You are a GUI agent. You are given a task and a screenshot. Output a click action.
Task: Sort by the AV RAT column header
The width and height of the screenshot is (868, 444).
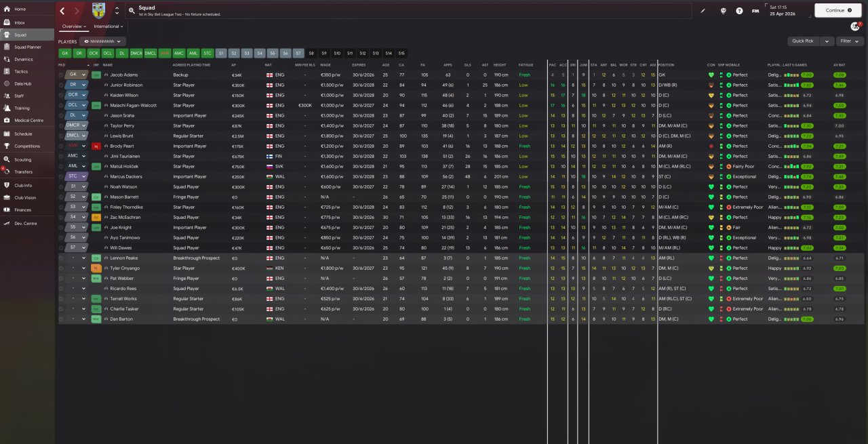pyautogui.click(x=840, y=64)
